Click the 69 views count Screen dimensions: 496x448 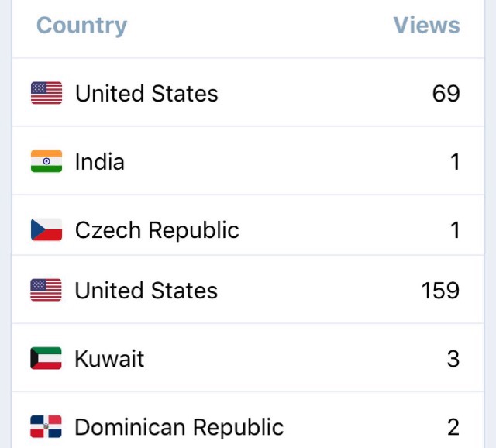point(446,93)
